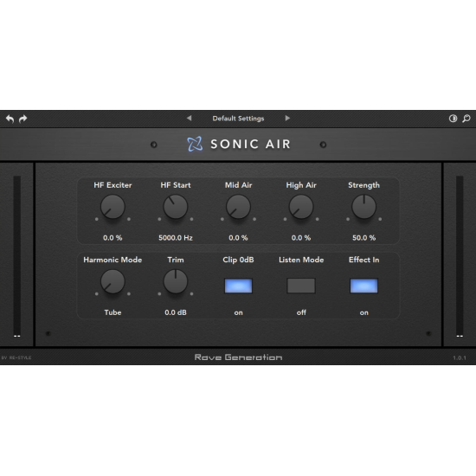Click the High Air 0.0 % value
The image size is (476, 476).
click(301, 238)
